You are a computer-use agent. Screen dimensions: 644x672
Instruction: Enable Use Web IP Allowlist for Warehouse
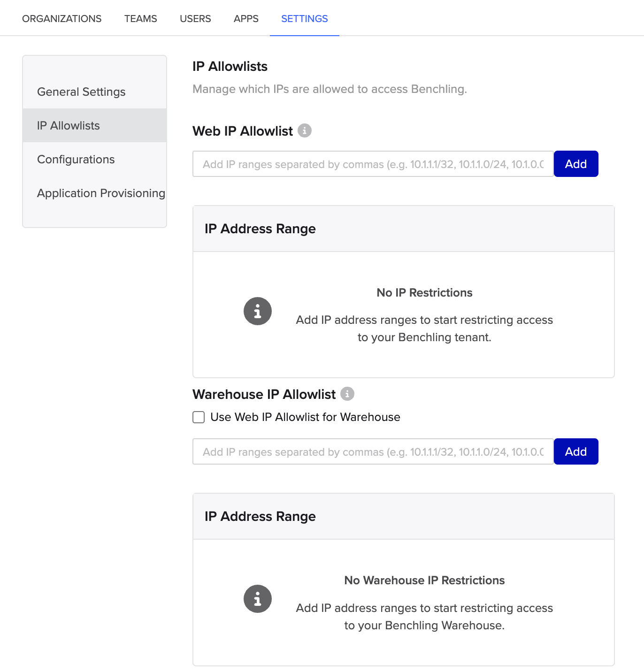[198, 417]
